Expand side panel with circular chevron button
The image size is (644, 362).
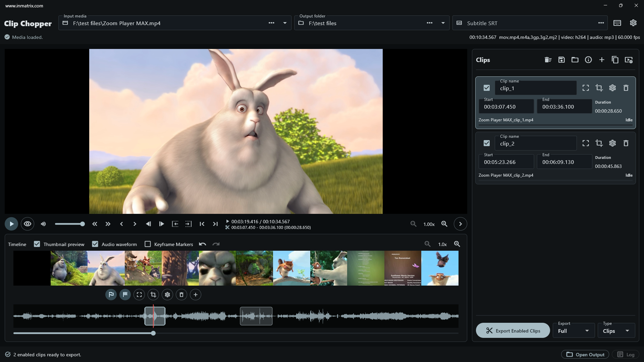pos(461,224)
